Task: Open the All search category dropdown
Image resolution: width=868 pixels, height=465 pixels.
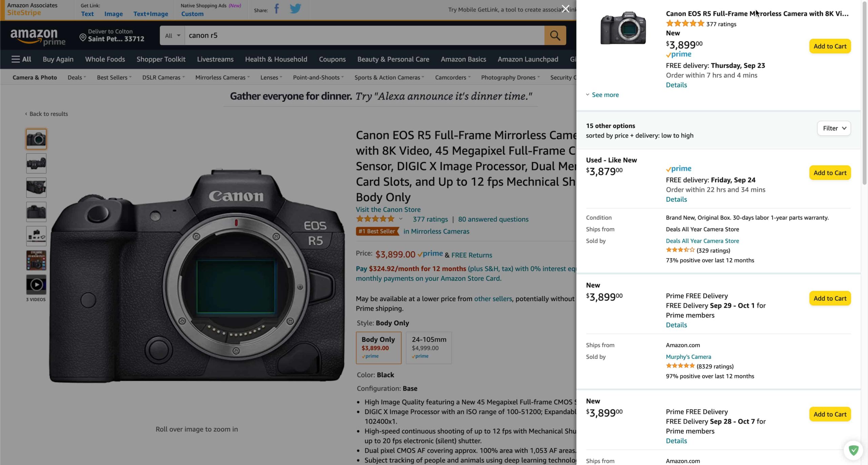Action: coord(172,35)
